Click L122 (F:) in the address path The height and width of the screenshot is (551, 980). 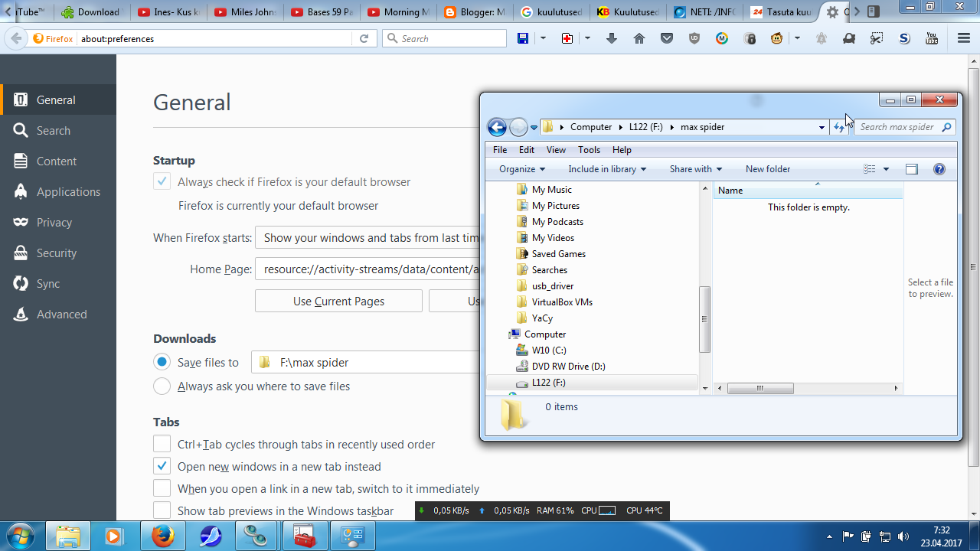click(646, 127)
